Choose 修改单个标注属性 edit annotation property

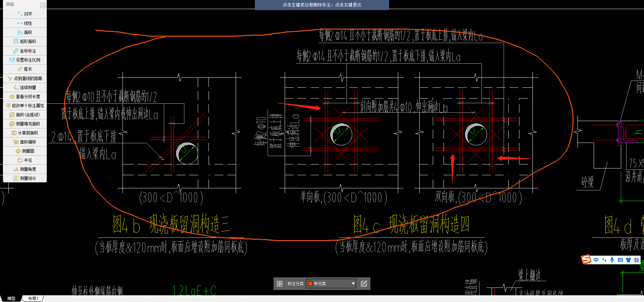coord(25,106)
